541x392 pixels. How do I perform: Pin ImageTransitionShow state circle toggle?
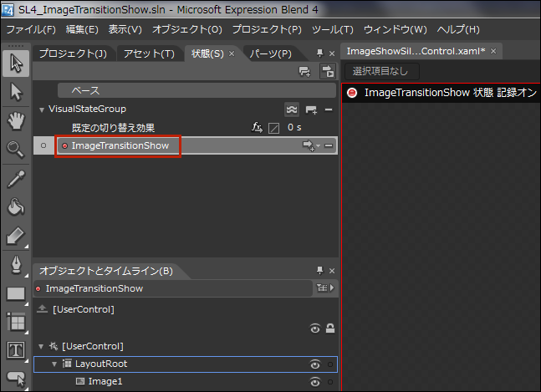tap(43, 145)
